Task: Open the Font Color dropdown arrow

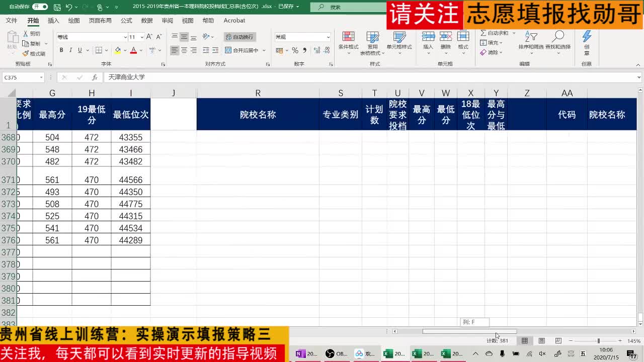Action: coord(141,50)
